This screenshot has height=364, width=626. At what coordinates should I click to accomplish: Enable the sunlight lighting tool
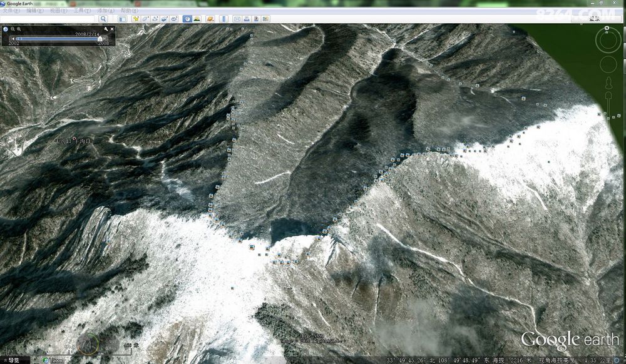(197, 19)
